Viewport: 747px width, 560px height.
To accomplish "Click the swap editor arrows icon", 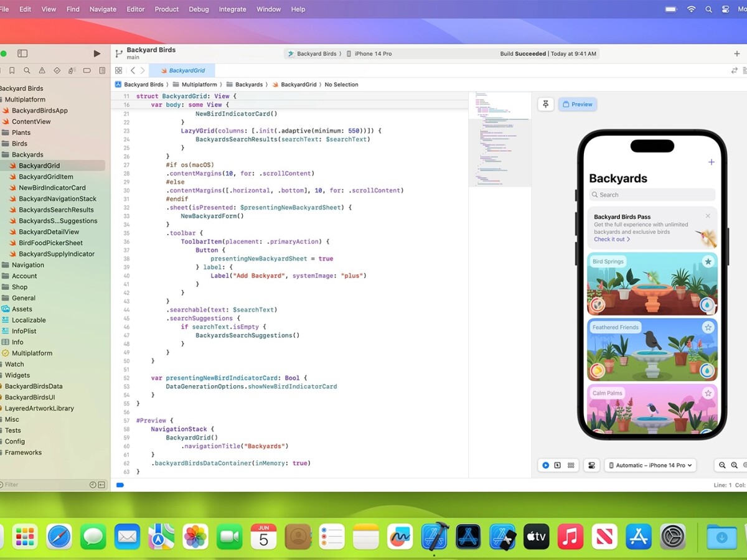I will [734, 71].
